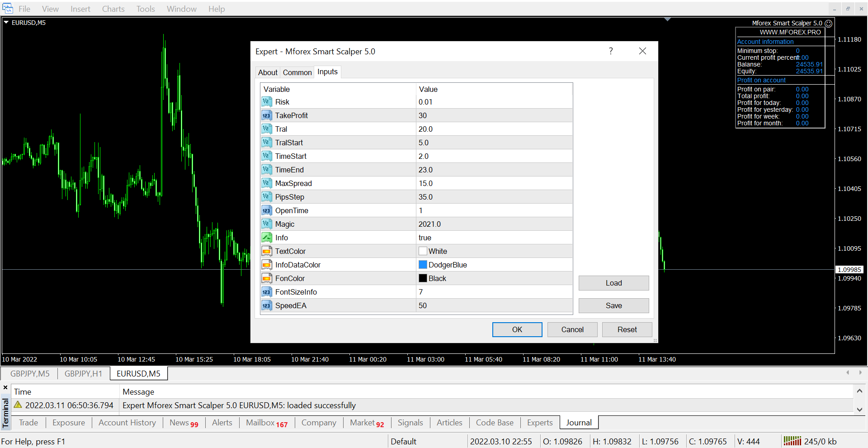The width and height of the screenshot is (868, 448).
Task: Edit the MaxSpread value field
Action: pos(494,183)
